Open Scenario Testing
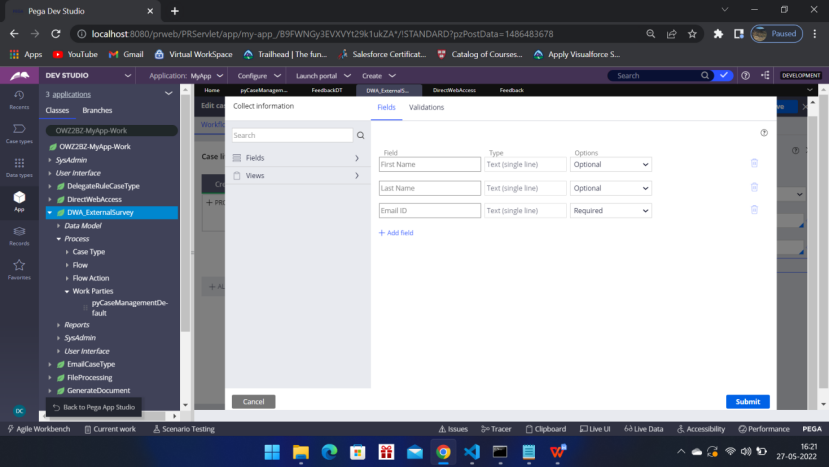 point(184,429)
